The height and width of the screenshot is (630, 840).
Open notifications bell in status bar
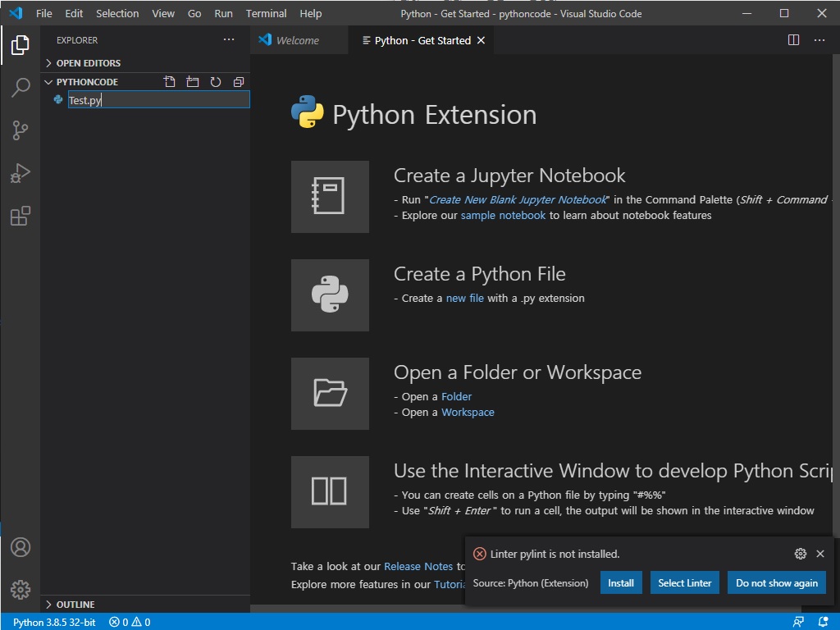coord(824,622)
